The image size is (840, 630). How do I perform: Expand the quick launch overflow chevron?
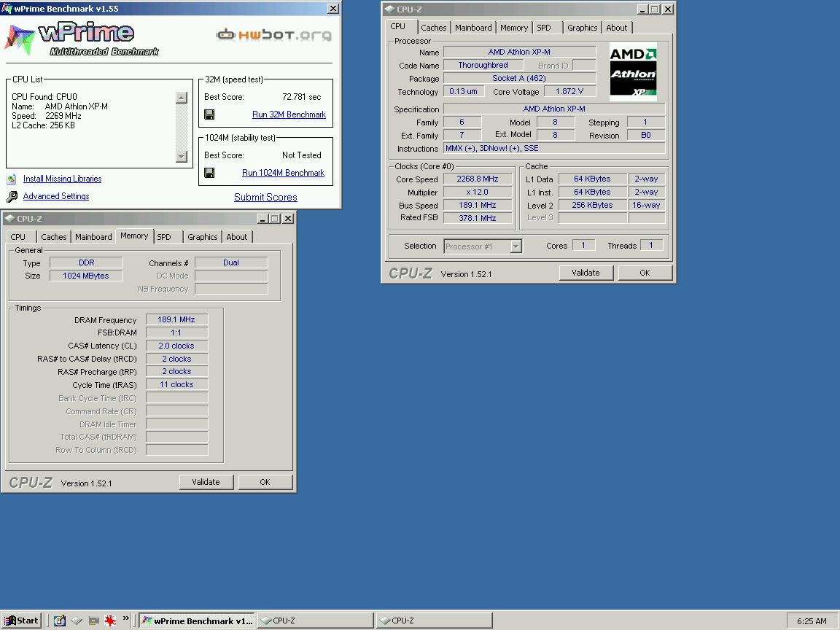point(126,618)
